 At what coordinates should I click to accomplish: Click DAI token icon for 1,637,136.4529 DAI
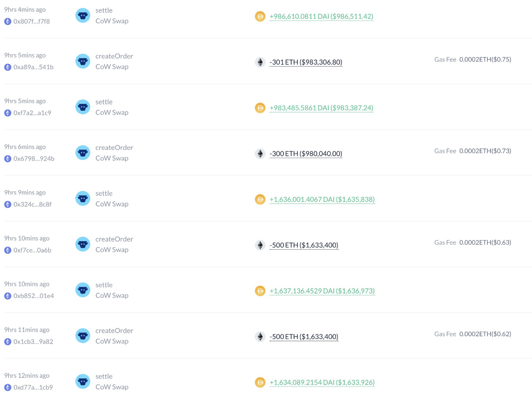coord(260,291)
